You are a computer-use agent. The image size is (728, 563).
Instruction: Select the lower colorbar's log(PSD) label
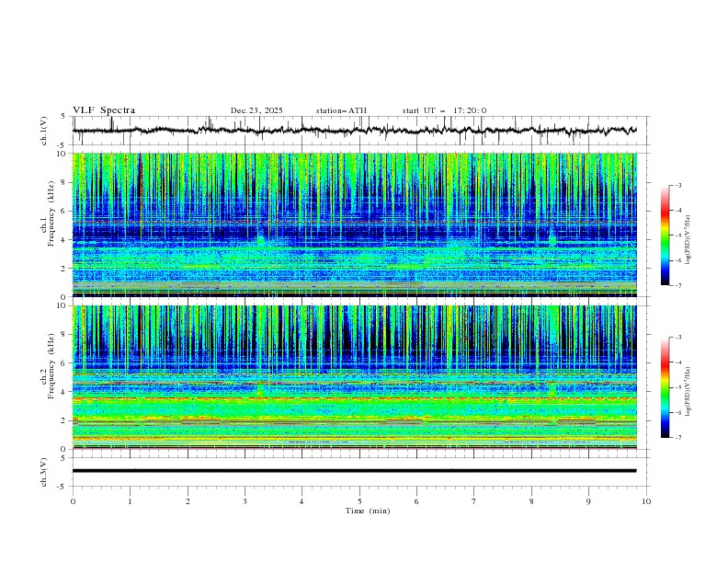pyautogui.click(x=688, y=392)
